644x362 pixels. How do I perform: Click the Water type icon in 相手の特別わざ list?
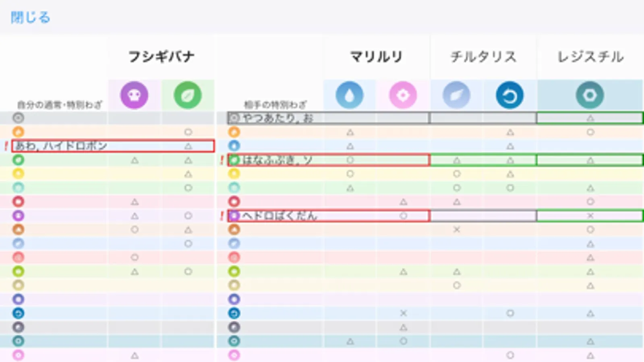click(234, 146)
